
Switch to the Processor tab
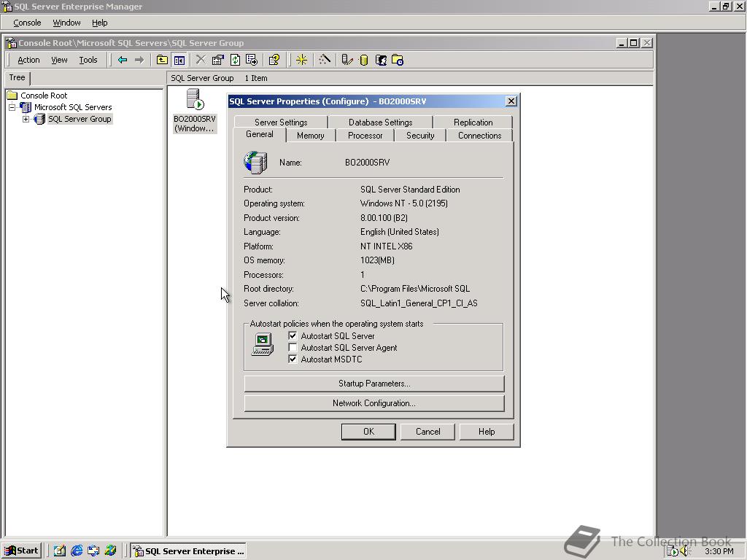(x=365, y=136)
